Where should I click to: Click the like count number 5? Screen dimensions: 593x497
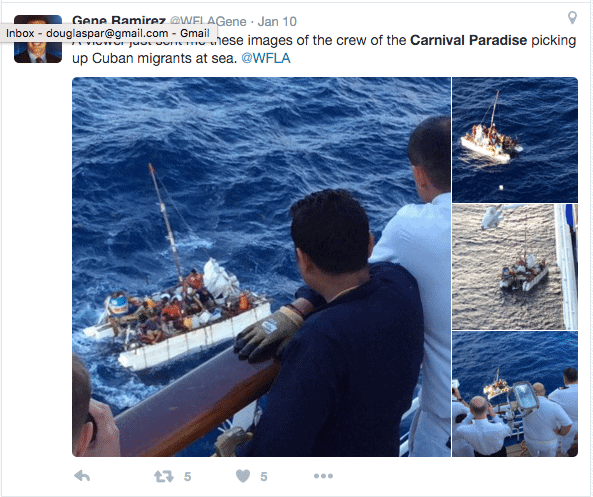(x=264, y=477)
